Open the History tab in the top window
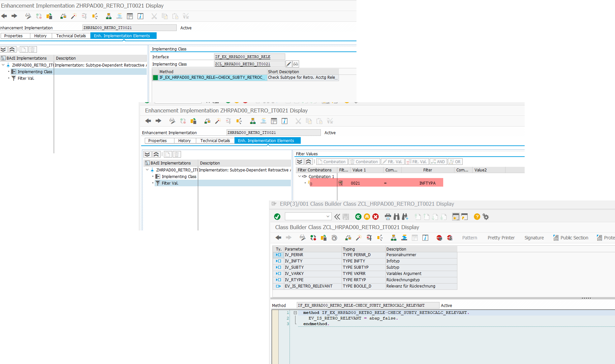The height and width of the screenshot is (364, 615). point(40,36)
